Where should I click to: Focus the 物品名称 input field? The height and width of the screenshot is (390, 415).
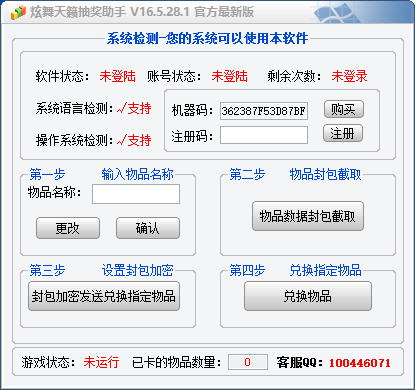(x=136, y=194)
